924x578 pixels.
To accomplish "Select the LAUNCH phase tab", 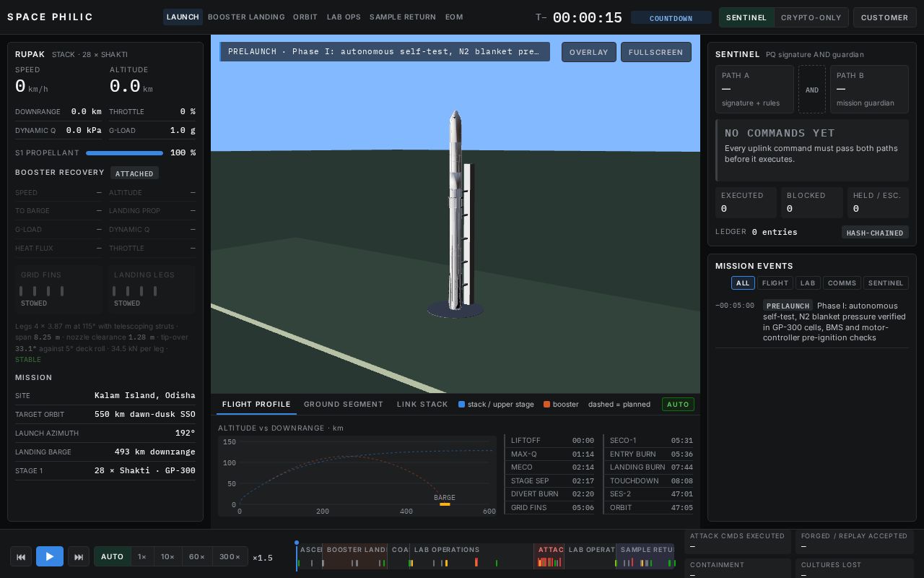I will click(x=183, y=17).
